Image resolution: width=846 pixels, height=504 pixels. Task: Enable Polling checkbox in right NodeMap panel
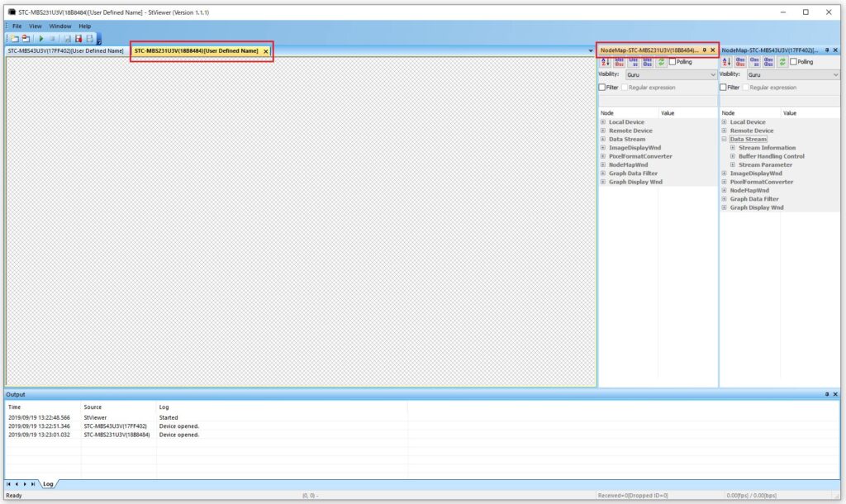click(794, 62)
